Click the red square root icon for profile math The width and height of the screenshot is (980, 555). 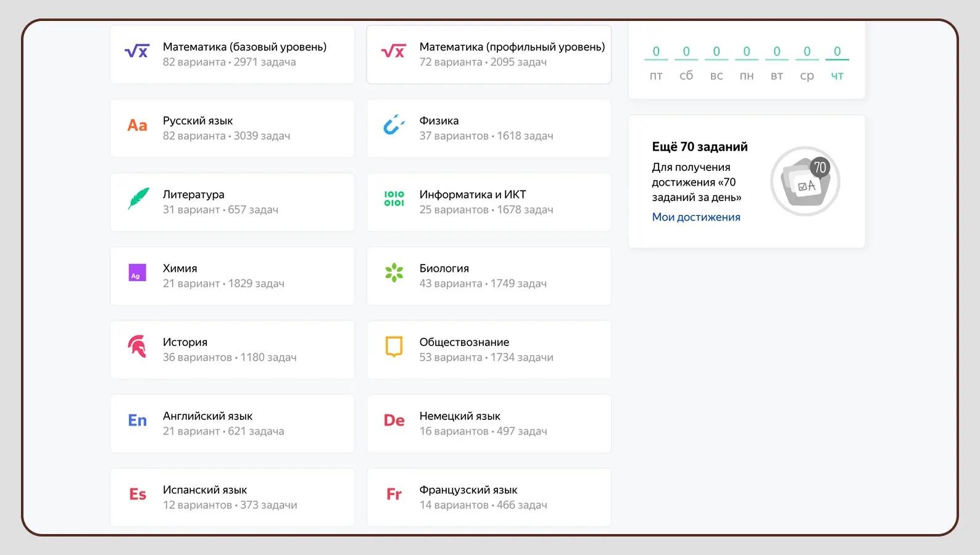(394, 52)
